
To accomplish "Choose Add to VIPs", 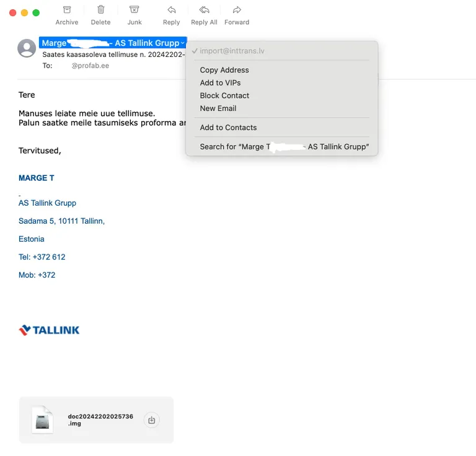I will coord(220,83).
